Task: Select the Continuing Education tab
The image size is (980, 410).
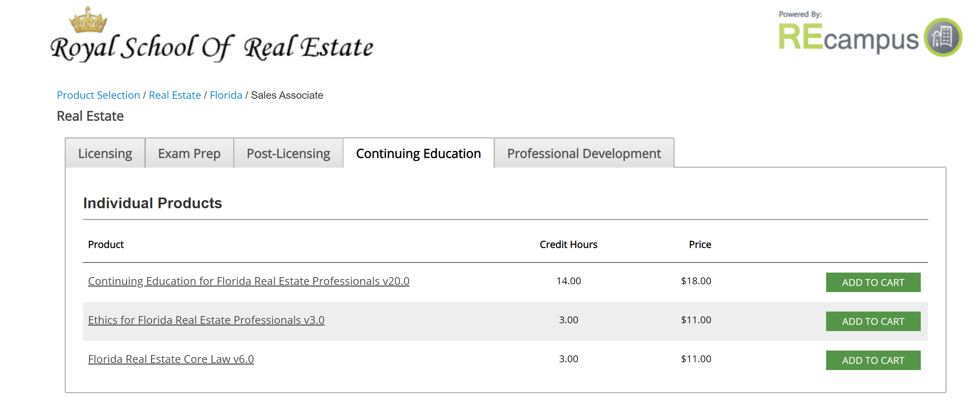Action: tap(418, 153)
